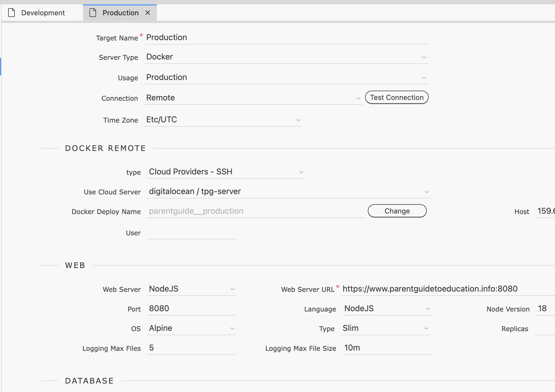555x392 pixels.
Task: Click the WEB section heading
Action: point(75,265)
